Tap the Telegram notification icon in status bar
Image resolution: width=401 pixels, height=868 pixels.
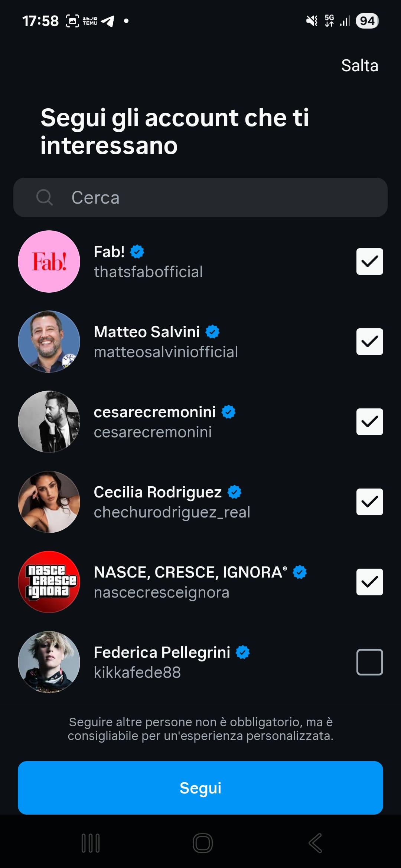[x=108, y=21]
